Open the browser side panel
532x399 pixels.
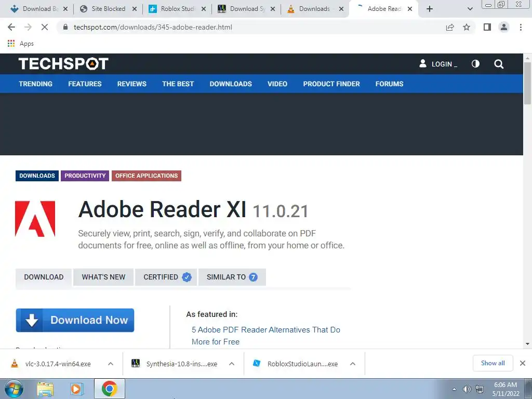pyautogui.click(x=487, y=27)
